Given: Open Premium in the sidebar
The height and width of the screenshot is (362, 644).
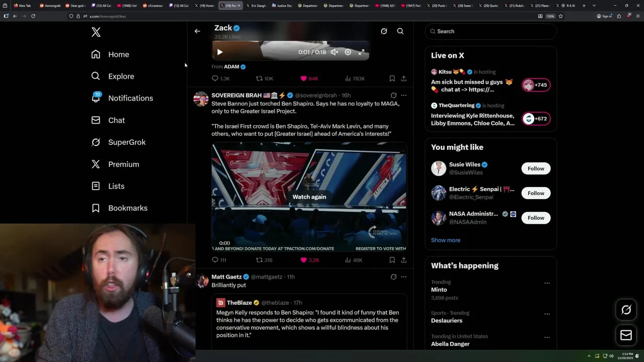Looking at the screenshot, I should [115, 164].
